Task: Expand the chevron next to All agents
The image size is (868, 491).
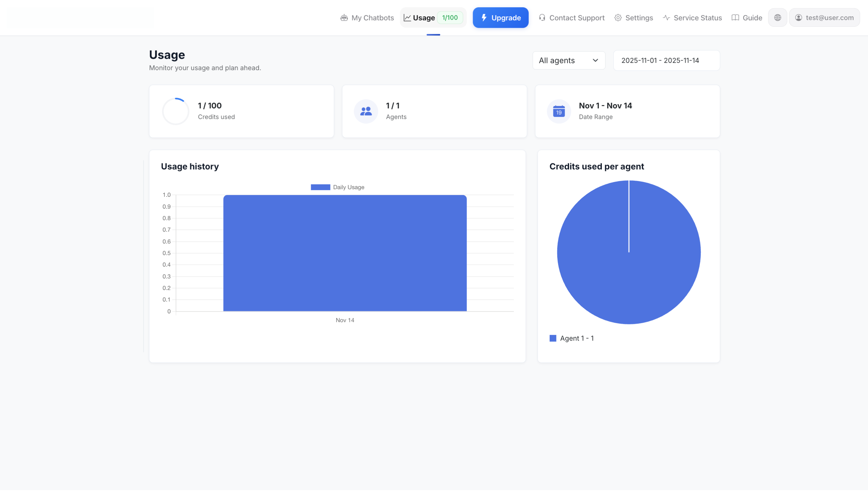Action: coord(595,60)
